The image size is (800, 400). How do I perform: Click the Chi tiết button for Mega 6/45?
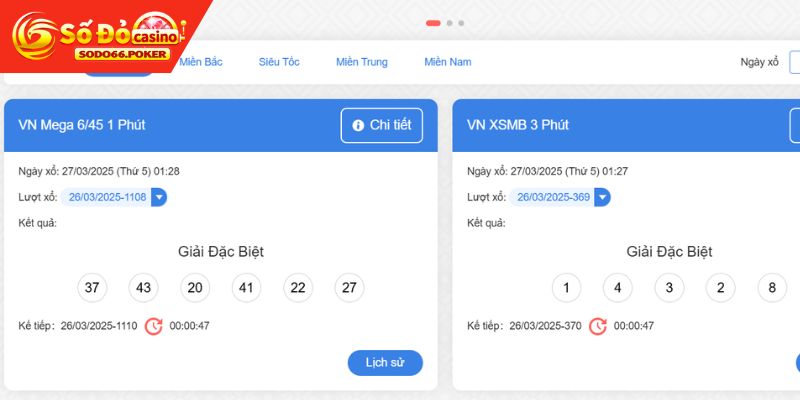pyautogui.click(x=382, y=126)
